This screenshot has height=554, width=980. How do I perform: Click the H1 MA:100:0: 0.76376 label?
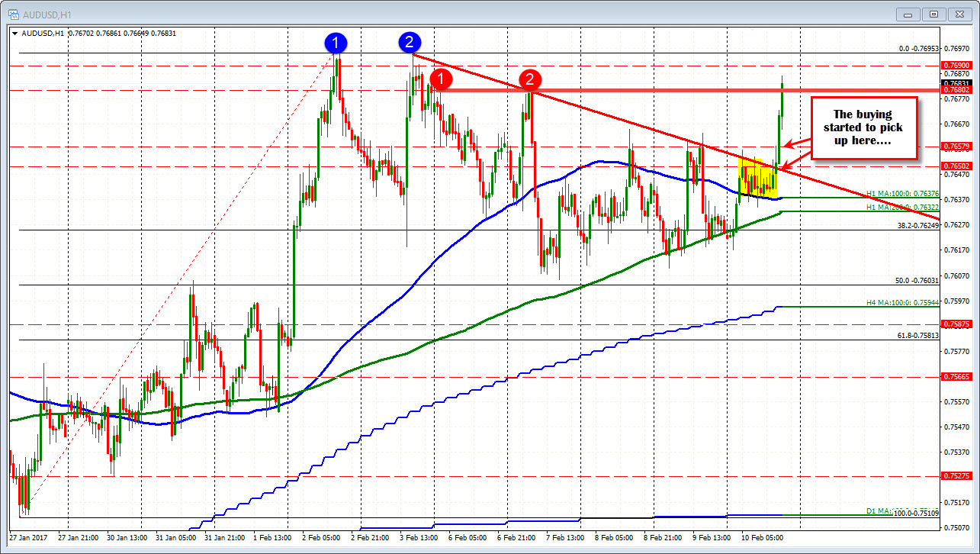(902, 194)
